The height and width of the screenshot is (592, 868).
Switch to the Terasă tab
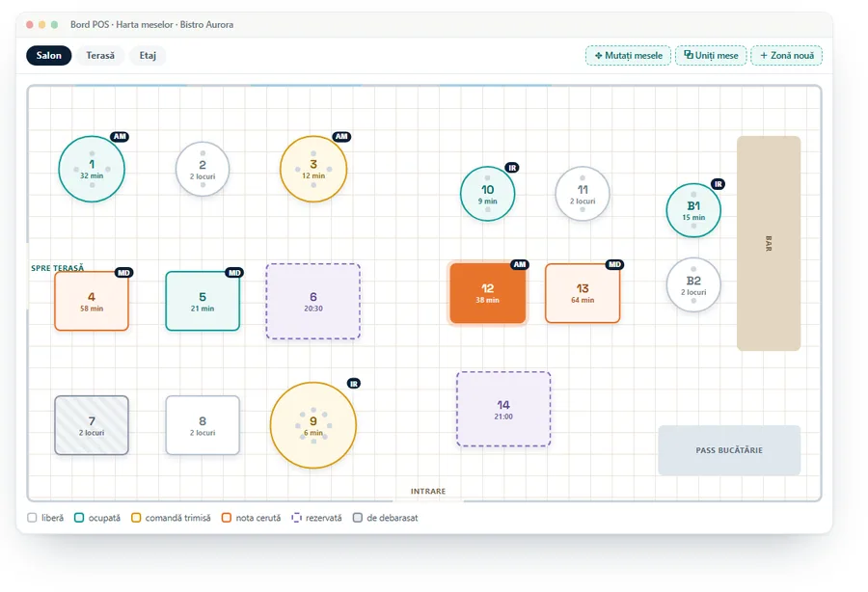click(x=100, y=55)
